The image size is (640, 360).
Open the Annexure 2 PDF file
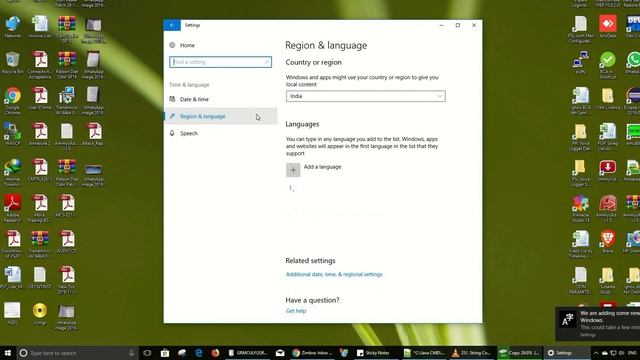40,135
